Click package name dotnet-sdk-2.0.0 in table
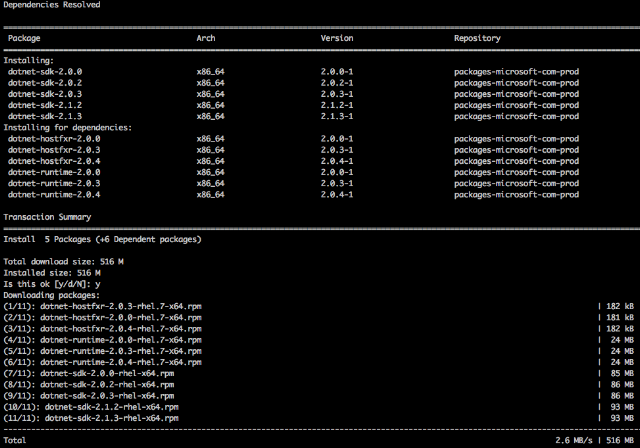 [x=45, y=72]
